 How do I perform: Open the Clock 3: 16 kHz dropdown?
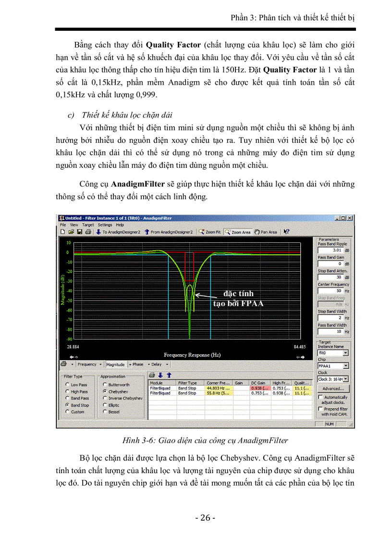[x=346, y=379]
